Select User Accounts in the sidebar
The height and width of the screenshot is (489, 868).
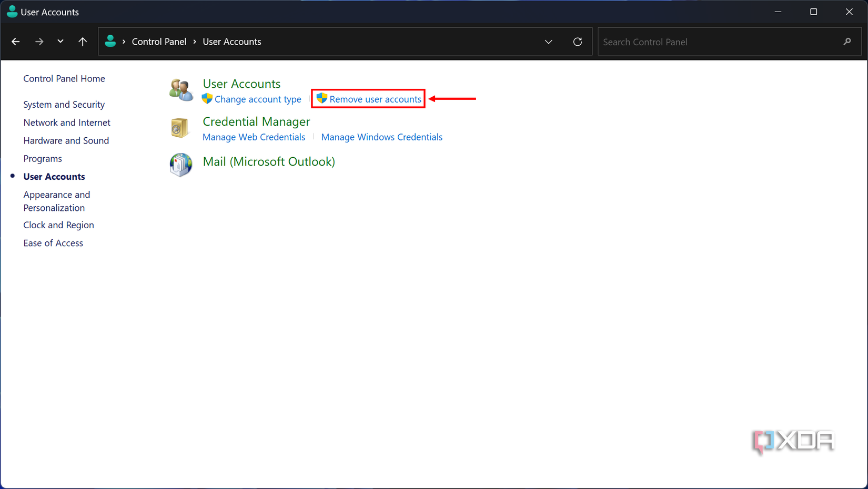click(x=54, y=176)
